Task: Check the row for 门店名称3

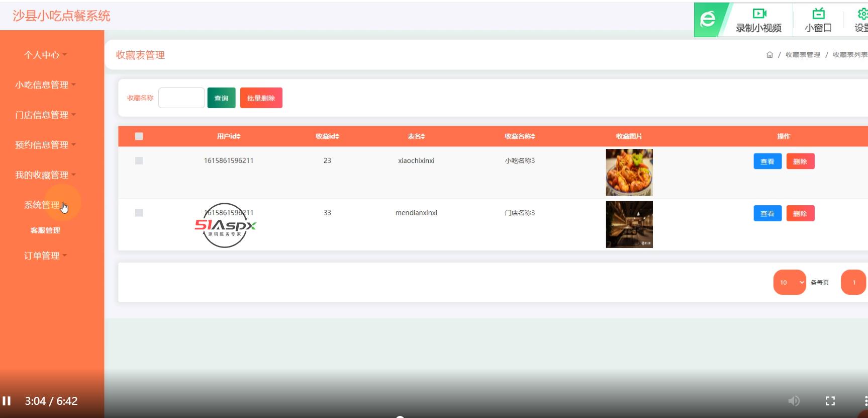Action: tap(139, 213)
